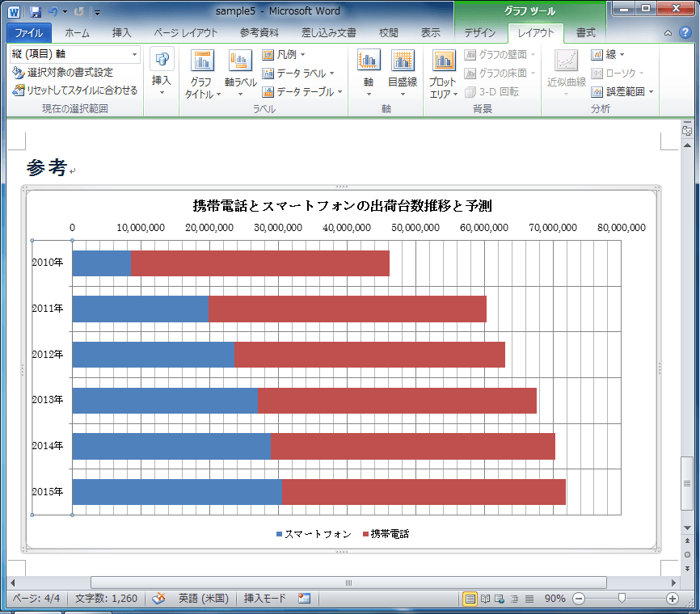Click リセットしてスタイルに合わせる
Viewport: 700px width, 614px height.
(74, 90)
